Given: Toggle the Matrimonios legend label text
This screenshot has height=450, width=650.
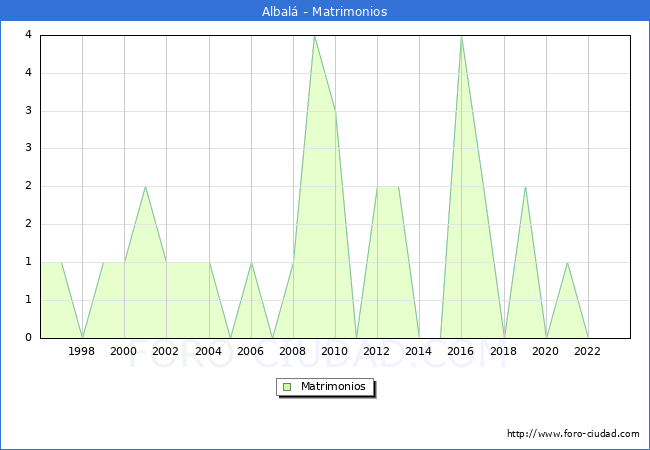Looking at the screenshot, I should point(333,387).
